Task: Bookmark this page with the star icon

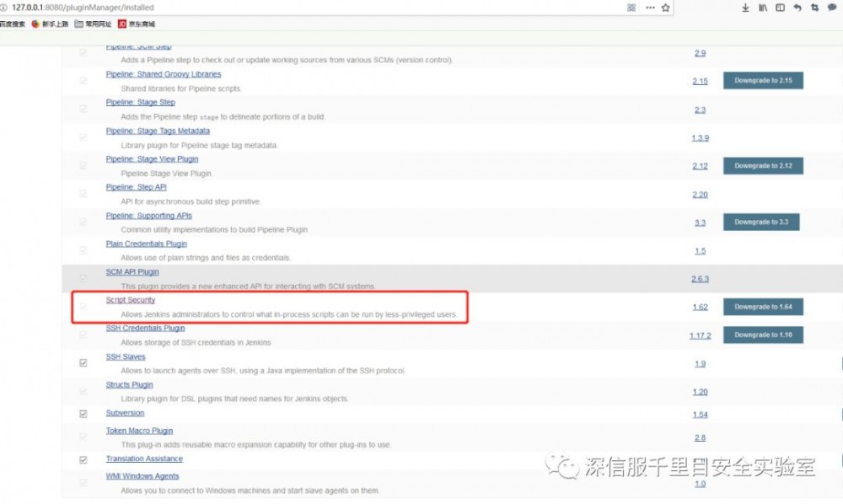Action: (x=665, y=7)
